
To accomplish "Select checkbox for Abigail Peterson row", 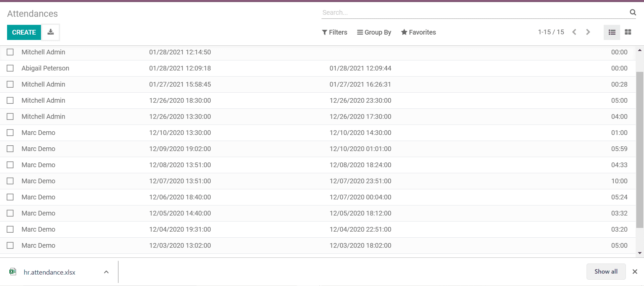I will click(x=10, y=68).
